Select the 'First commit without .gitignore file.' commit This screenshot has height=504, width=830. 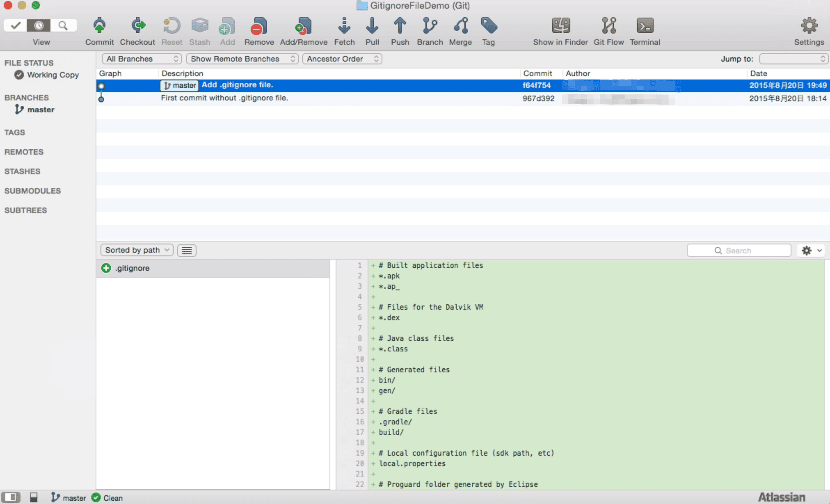tap(463, 99)
